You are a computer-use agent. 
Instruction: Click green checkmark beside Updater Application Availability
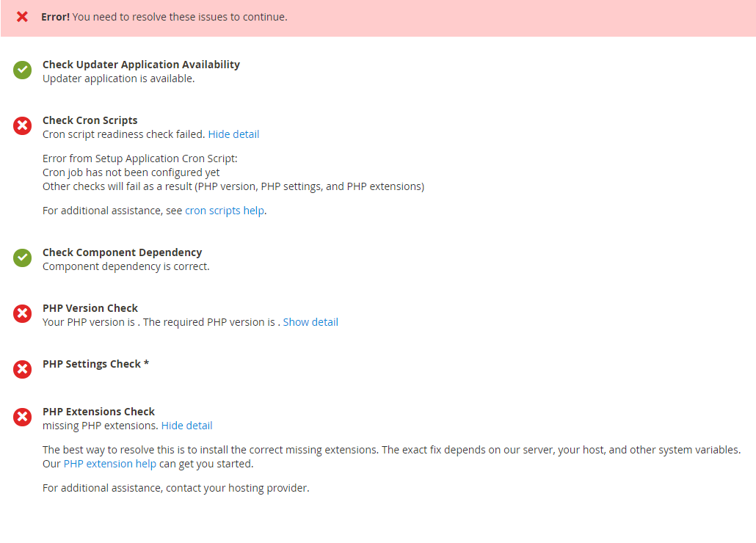pos(22,70)
